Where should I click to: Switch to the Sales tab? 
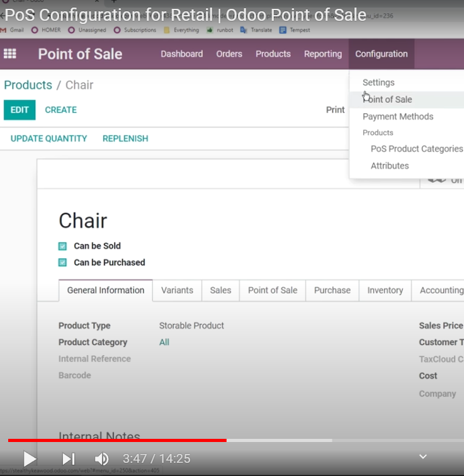pyautogui.click(x=220, y=290)
